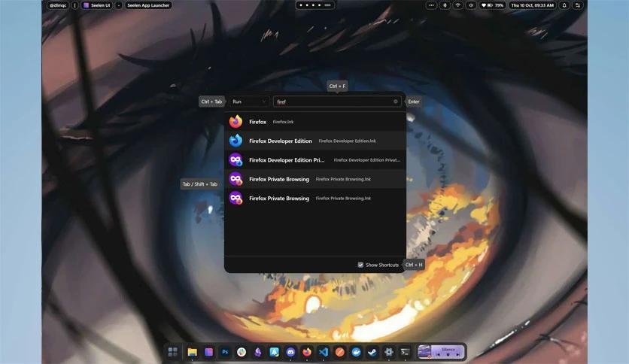Open the Start menu grid icon in dock
Viewport: 629px width, 364px height.
click(x=173, y=352)
